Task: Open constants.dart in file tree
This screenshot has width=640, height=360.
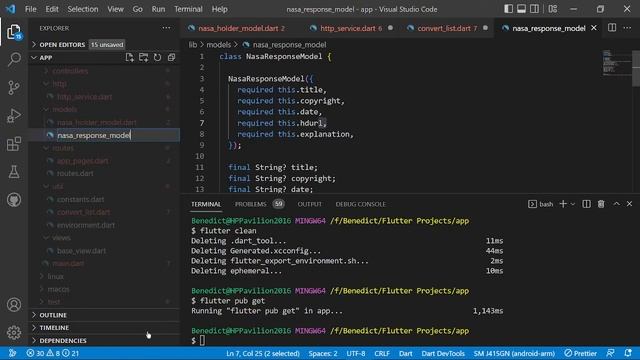Action: [80, 199]
